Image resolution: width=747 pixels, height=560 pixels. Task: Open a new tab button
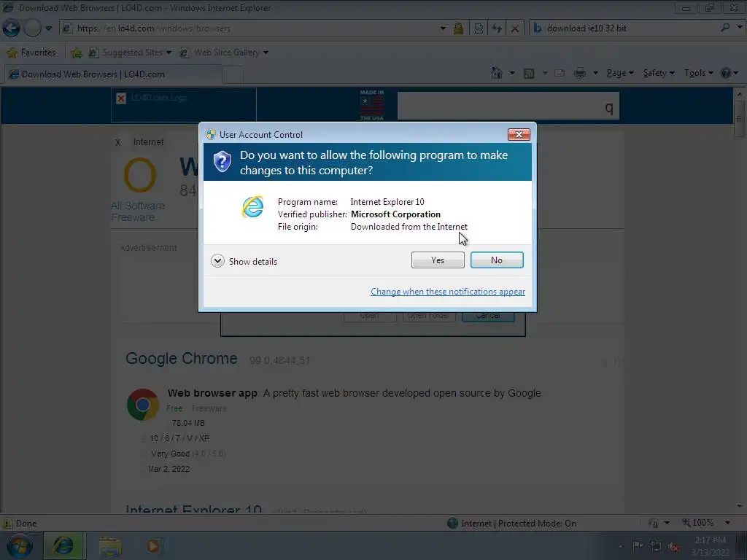pos(233,75)
